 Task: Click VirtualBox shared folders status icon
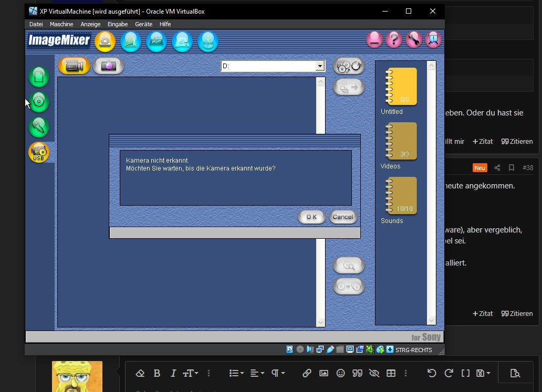pyautogui.click(x=340, y=349)
